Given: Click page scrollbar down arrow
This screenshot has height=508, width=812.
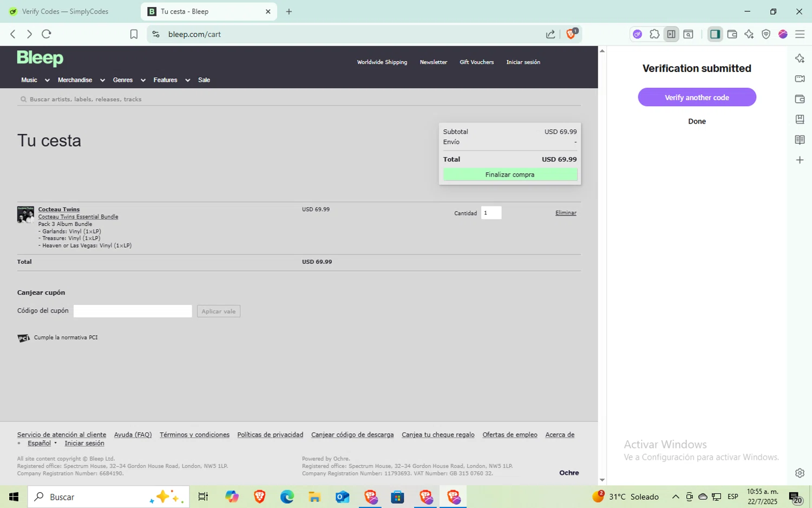Looking at the screenshot, I should [x=602, y=480].
